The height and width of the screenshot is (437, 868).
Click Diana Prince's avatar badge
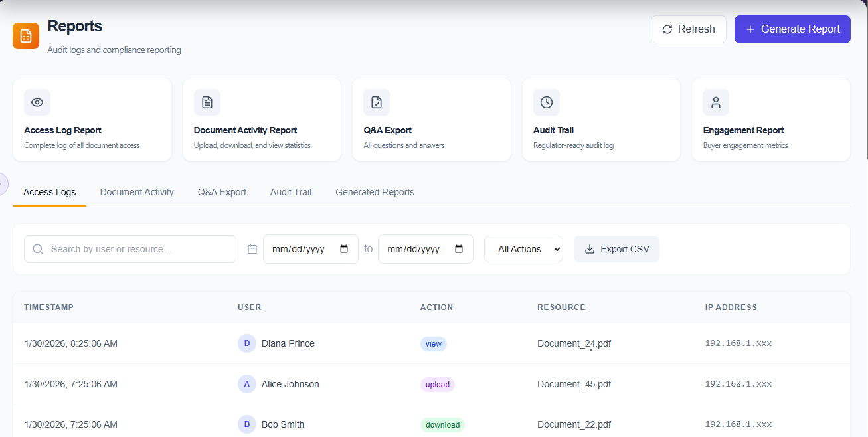[247, 343]
